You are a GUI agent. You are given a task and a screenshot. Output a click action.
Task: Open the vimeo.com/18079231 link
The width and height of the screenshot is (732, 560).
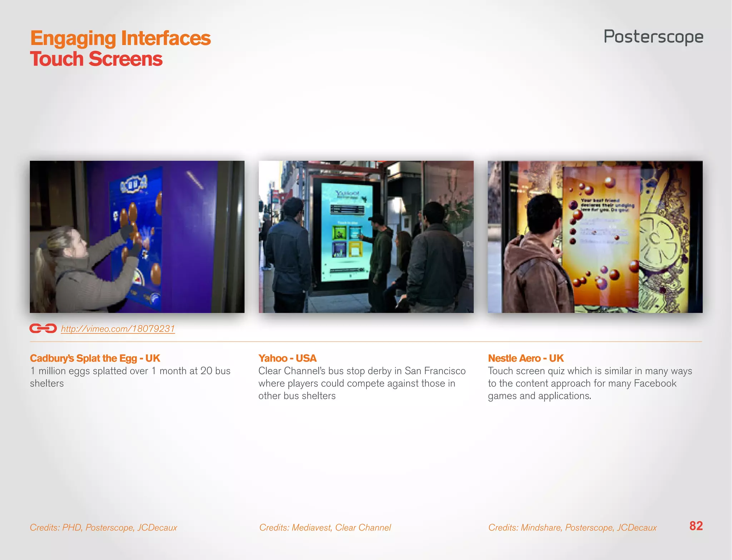click(118, 329)
